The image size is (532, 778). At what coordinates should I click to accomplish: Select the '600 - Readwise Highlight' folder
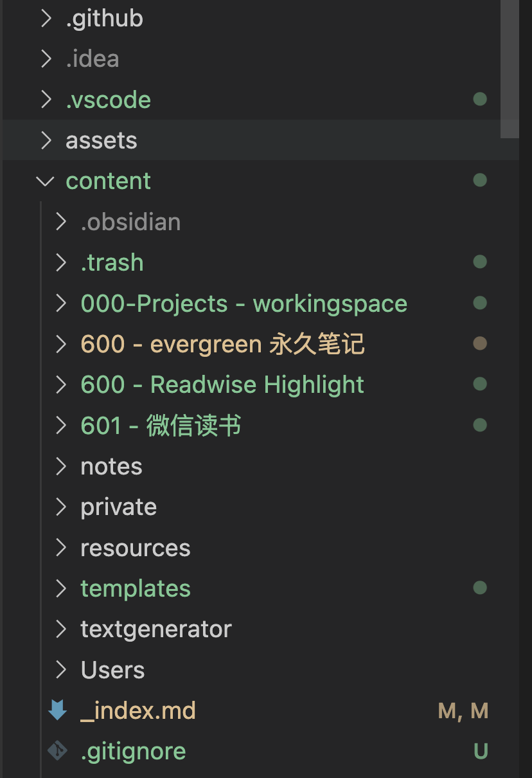222,384
